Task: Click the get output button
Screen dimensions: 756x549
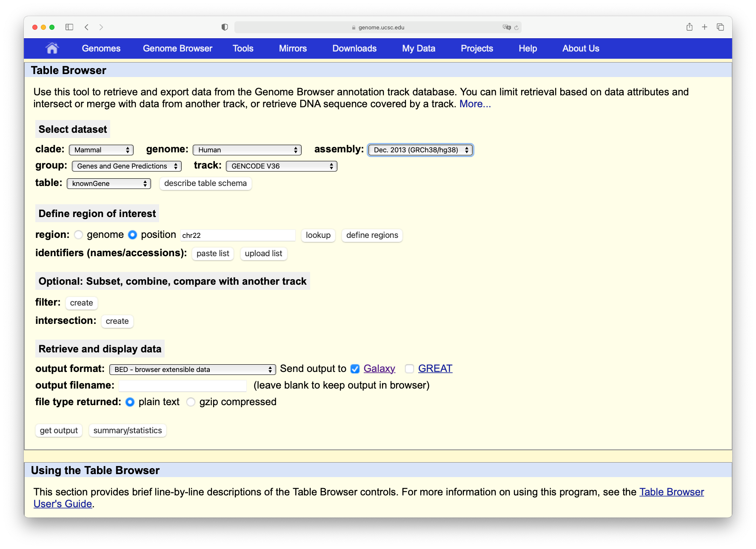Action: pos(59,431)
